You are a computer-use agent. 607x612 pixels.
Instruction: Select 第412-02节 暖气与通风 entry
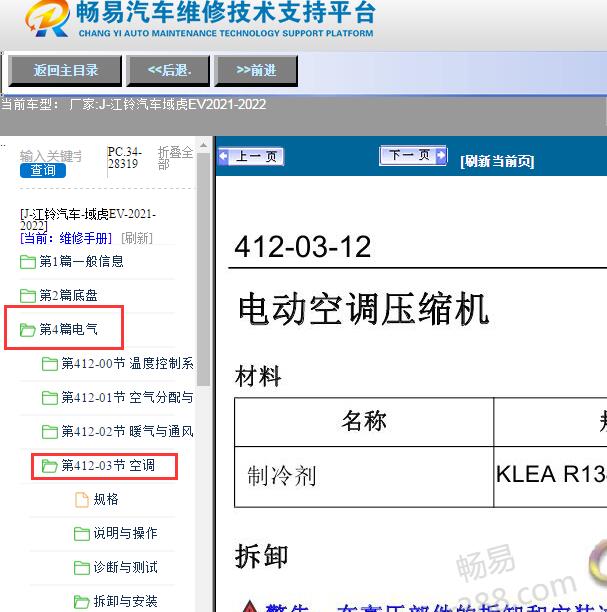127,432
